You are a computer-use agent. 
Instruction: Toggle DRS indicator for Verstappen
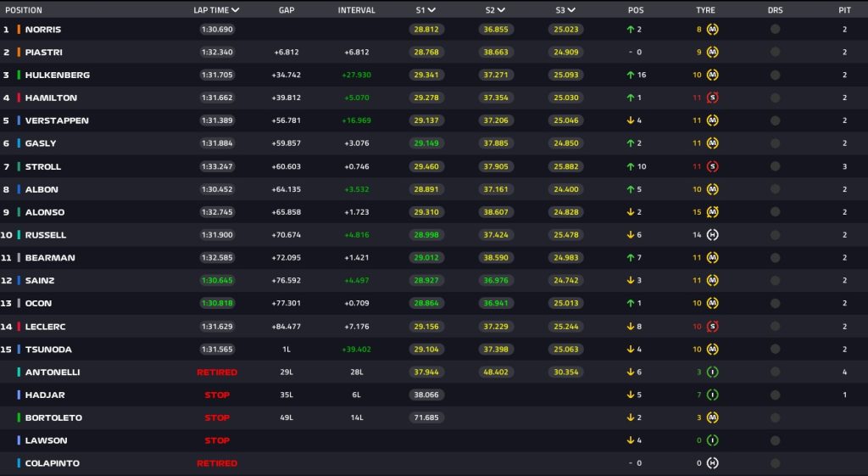(x=775, y=120)
